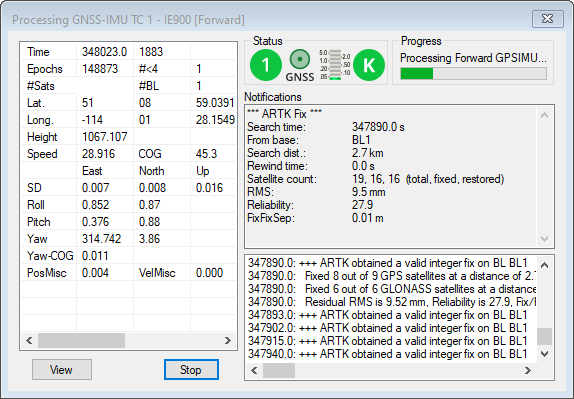Select the 347915.0 ARTK valid fix log line
This screenshot has height=399, width=574.
(x=387, y=341)
